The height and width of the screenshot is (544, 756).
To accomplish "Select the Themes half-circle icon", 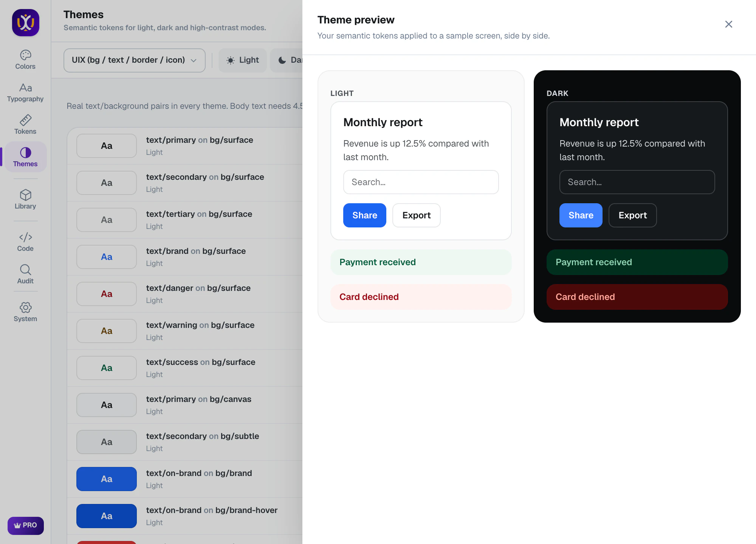I will point(25,153).
